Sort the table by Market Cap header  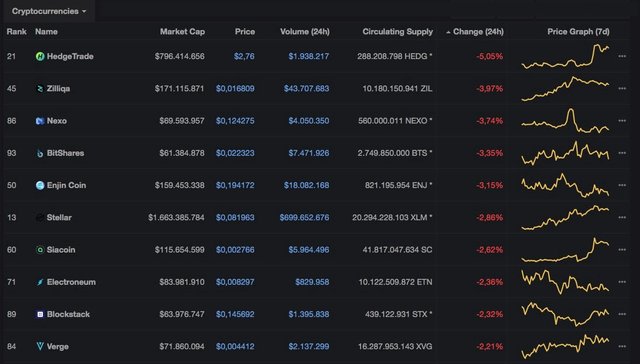tap(182, 31)
